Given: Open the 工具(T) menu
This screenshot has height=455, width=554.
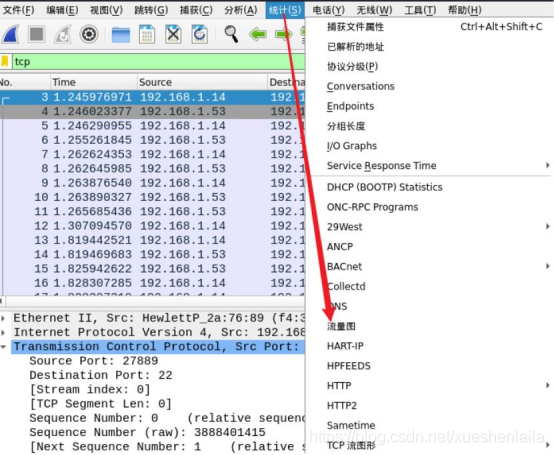Looking at the screenshot, I should pos(420,10).
